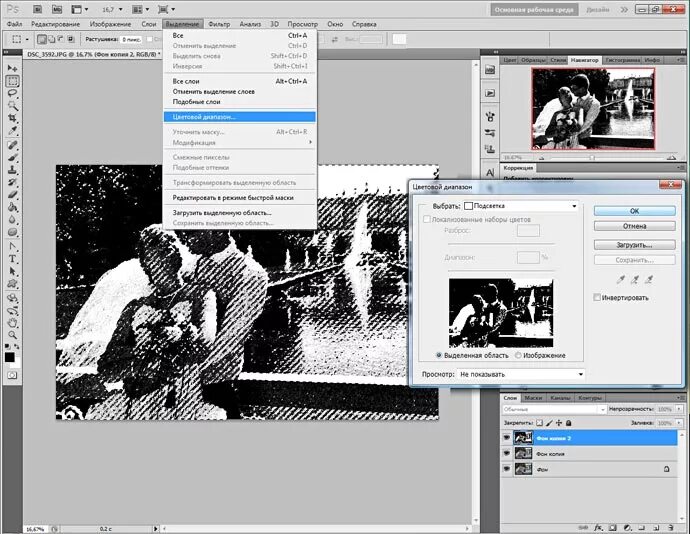
Task: Click Основная рабочая среда button
Action: pyautogui.click(x=534, y=9)
